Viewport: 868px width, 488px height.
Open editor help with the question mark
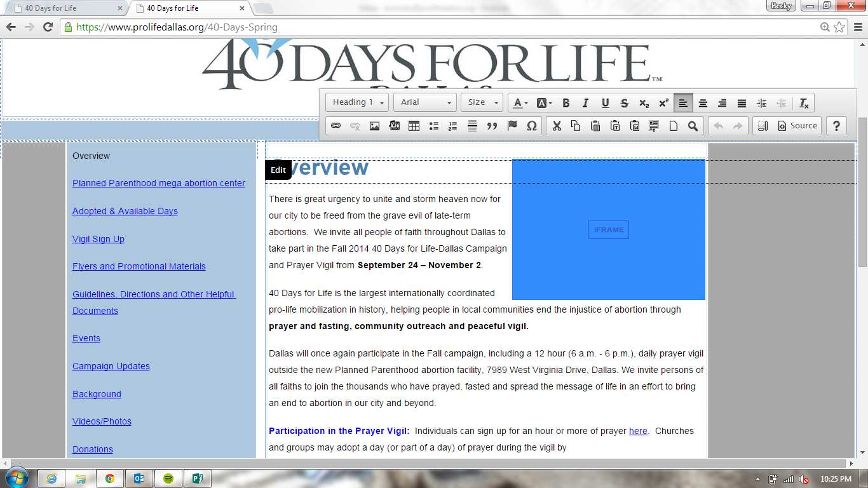(836, 126)
